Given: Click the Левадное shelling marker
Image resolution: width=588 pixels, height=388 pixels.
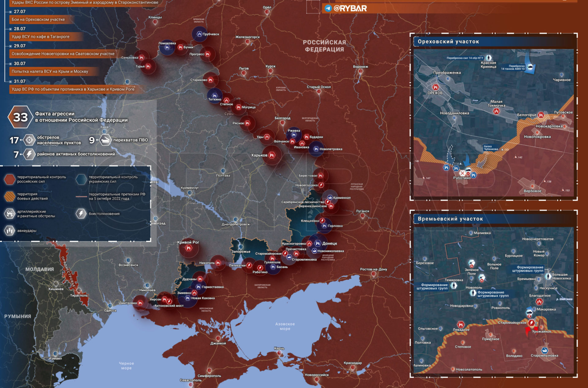Looking at the screenshot, I should 461,324.
